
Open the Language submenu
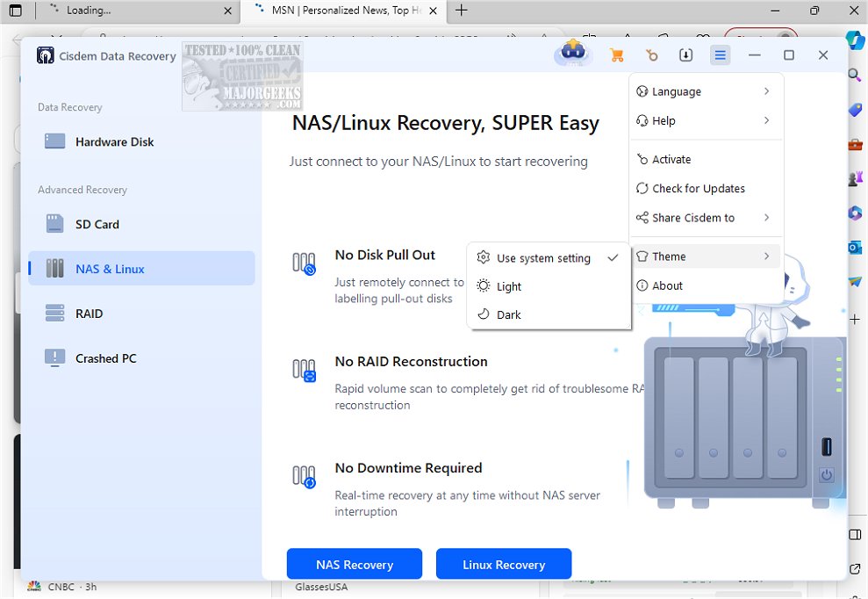point(706,91)
